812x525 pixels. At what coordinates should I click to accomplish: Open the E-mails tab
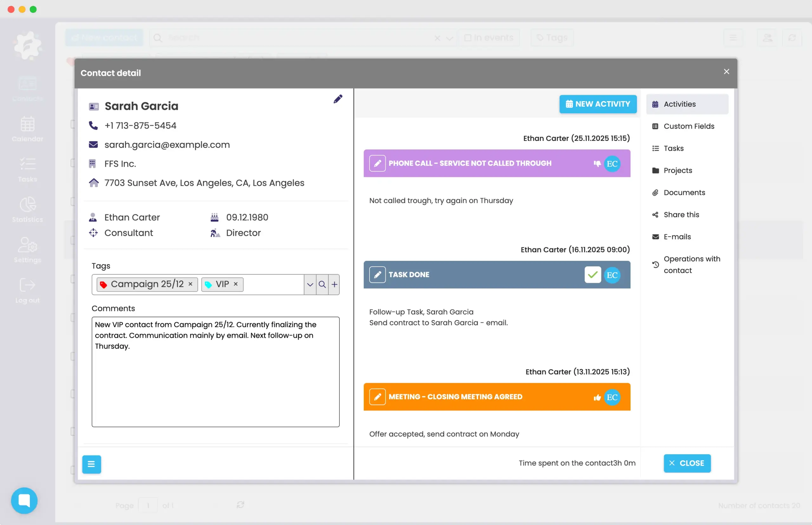[x=677, y=236]
